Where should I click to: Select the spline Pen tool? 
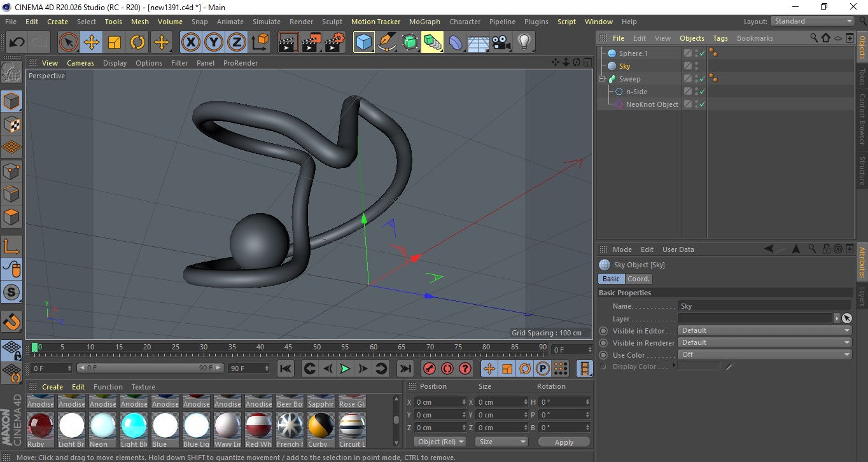[386, 43]
